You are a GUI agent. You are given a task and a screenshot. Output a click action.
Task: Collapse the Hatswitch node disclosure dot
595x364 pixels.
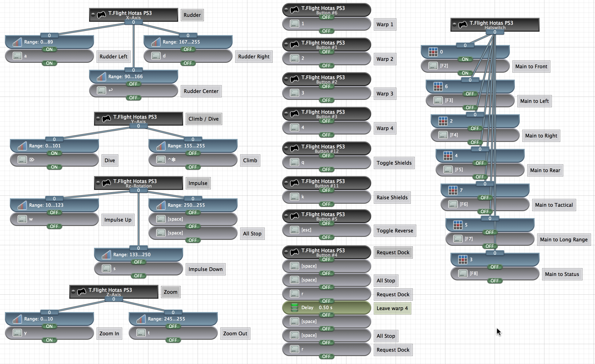tap(454, 25)
